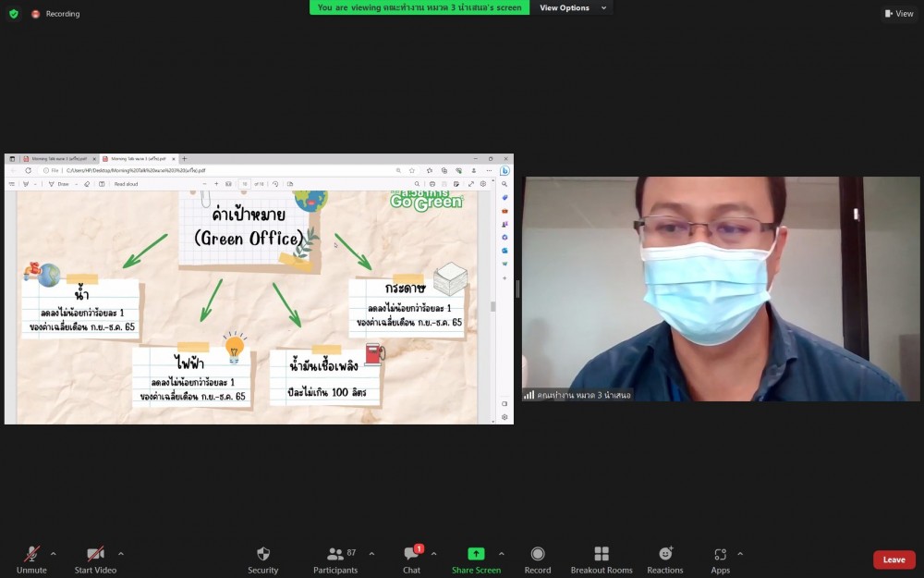The image size is (924, 578).
Task: Toggle the PDF table of contents
Action: (12, 184)
